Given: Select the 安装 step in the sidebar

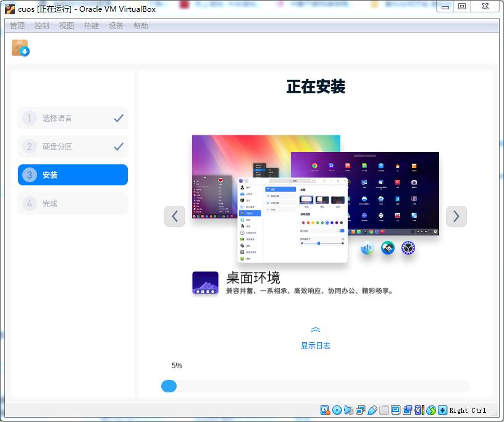Looking at the screenshot, I should click(72, 175).
